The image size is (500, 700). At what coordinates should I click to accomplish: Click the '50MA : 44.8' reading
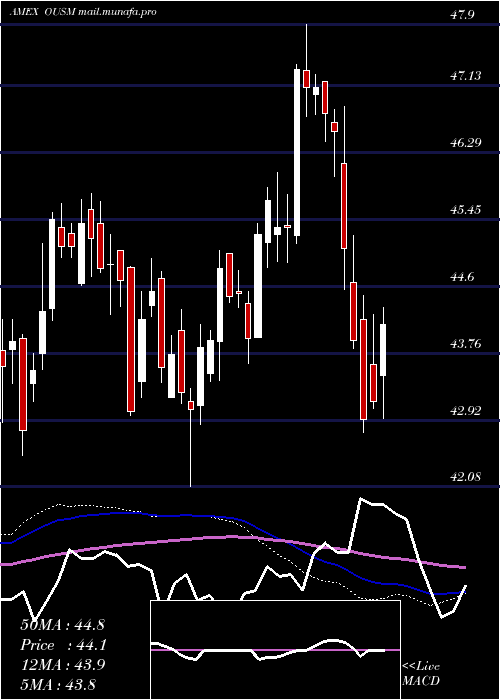(x=62, y=625)
